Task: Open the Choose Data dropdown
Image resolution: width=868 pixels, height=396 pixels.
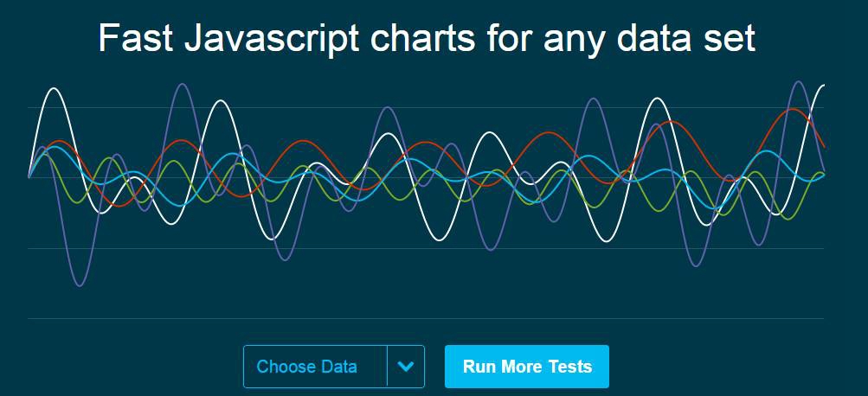Action: pos(334,366)
